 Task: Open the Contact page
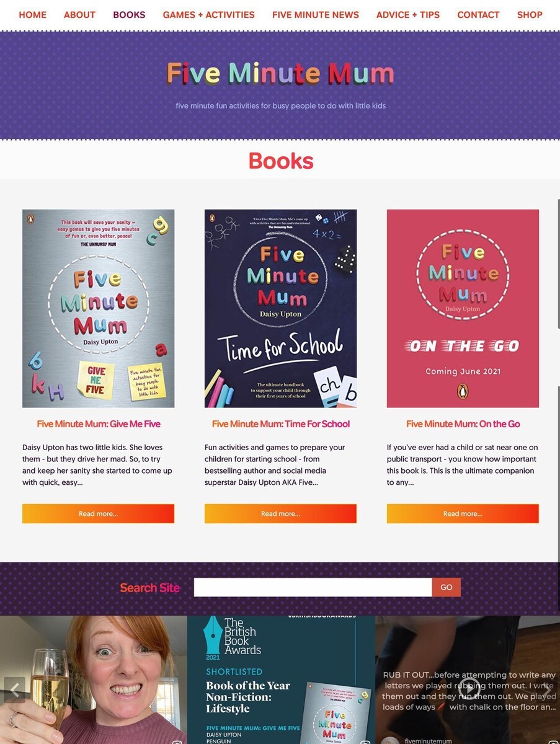[x=478, y=15]
